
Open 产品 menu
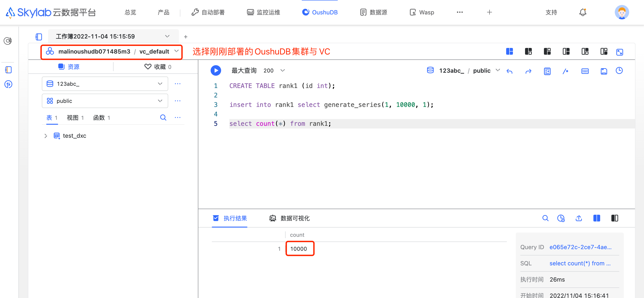[163, 12]
